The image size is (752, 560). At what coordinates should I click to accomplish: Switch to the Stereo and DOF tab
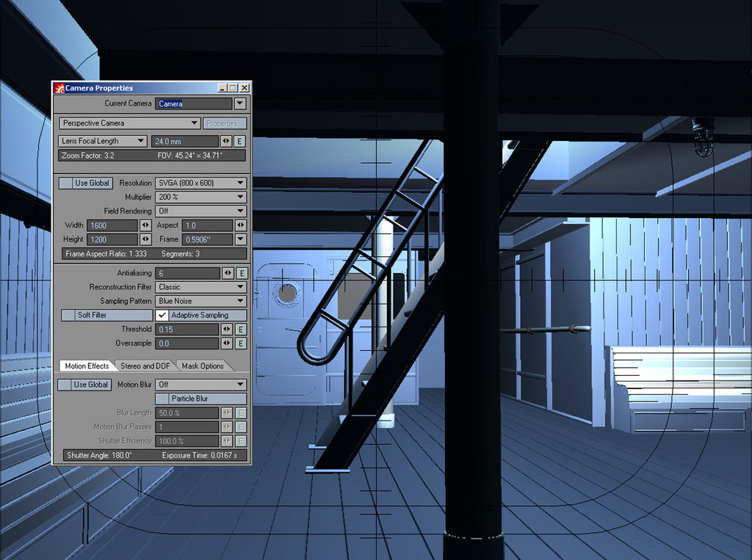click(145, 366)
